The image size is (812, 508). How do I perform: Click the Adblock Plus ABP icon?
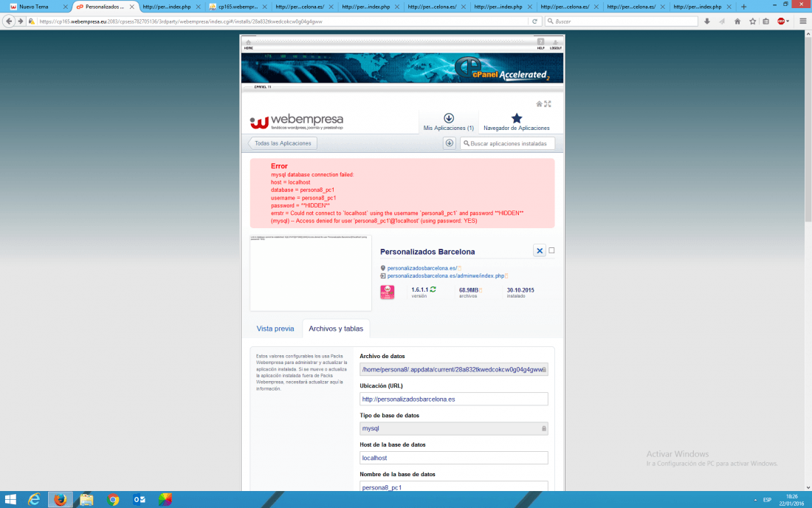[781, 21]
